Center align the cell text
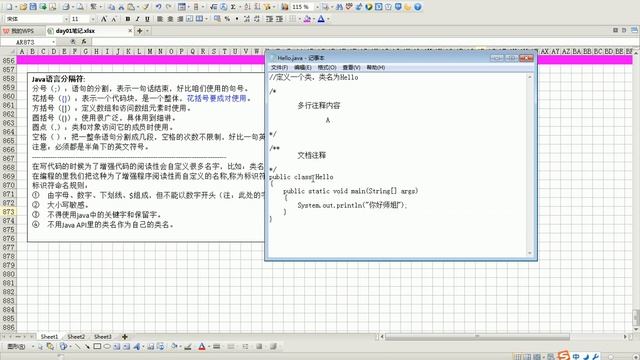 pos(170,19)
